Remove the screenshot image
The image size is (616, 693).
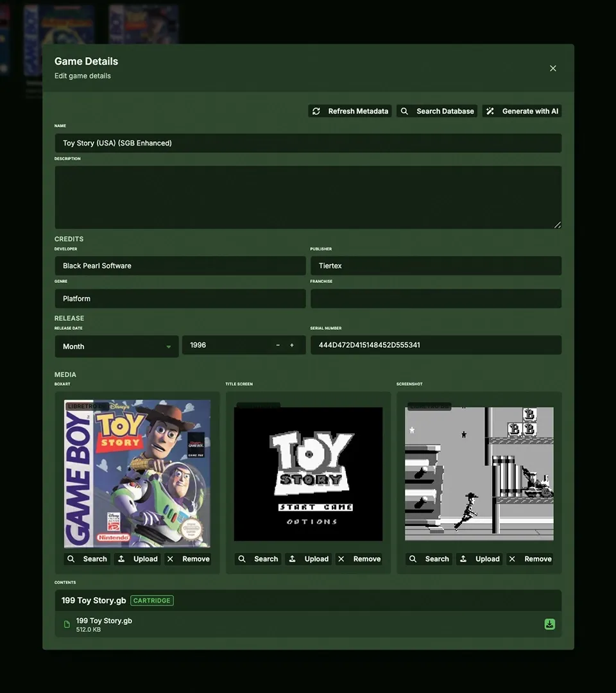pyautogui.click(x=530, y=559)
